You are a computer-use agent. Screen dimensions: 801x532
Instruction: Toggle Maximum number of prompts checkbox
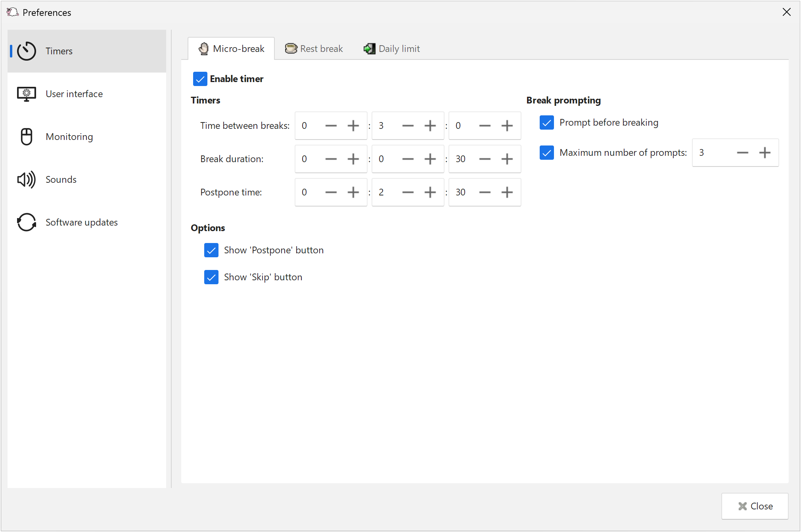tap(547, 153)
